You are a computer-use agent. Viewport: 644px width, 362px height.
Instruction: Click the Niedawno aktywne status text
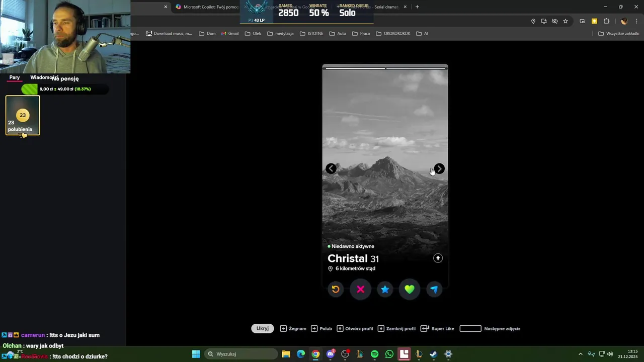point(353,246)
